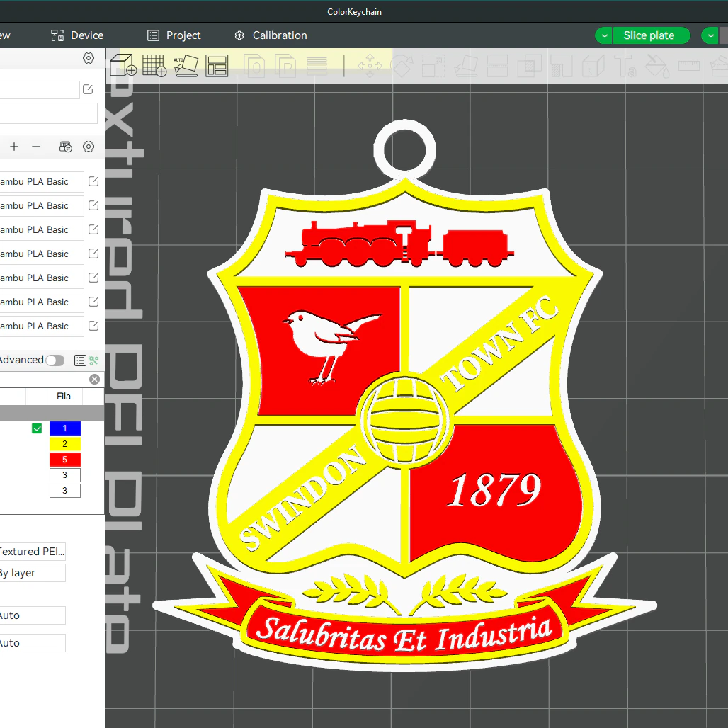Image resolution: width=728 pixels, height=728 pixels.
Task: Expand the dropdown arrow left of Slice plate
Action: [x=604, y=35]
